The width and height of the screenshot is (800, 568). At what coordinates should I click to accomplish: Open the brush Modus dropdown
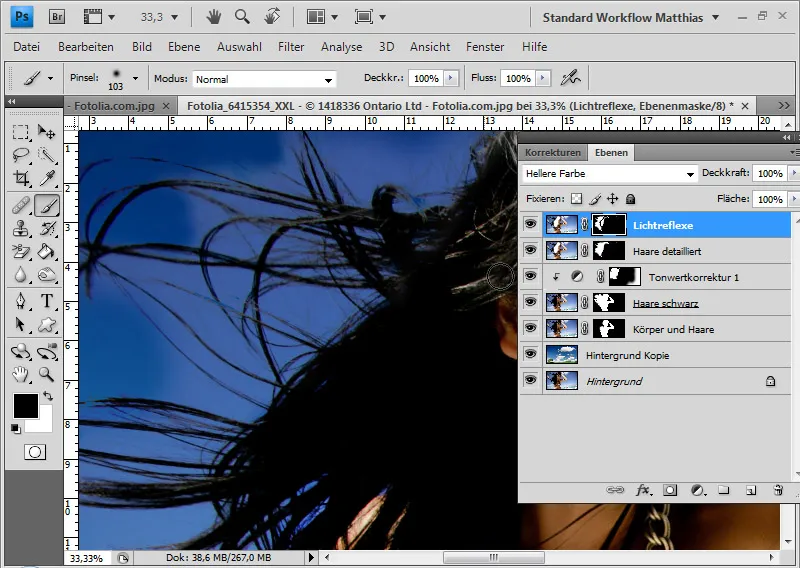[x=264, y=79]
